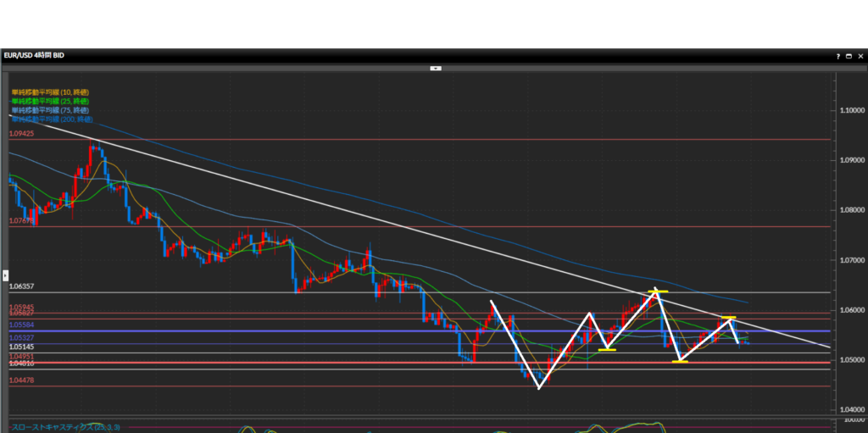Select the 25-period green moving average label
The height and width of the screenshot is (433, 868).
(x=49, y=101)
